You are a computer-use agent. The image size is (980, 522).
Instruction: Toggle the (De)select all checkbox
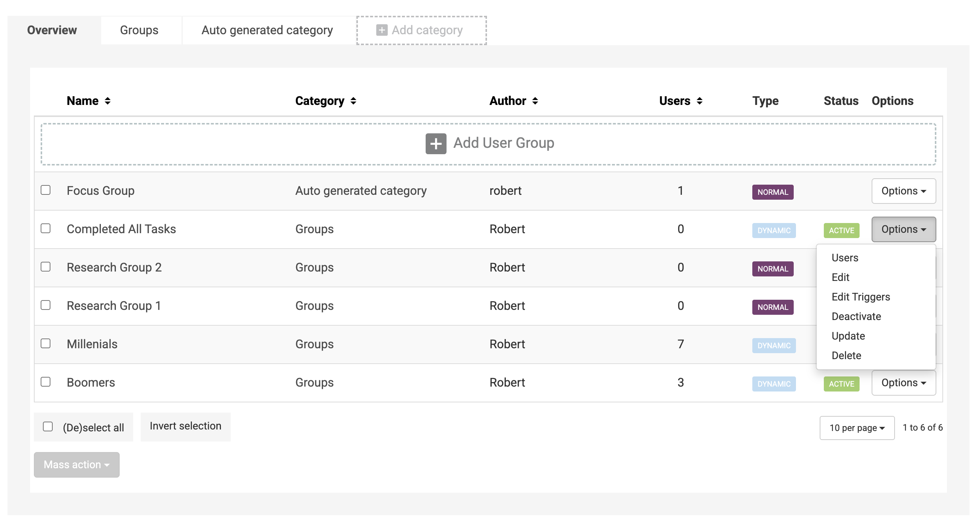48,426
